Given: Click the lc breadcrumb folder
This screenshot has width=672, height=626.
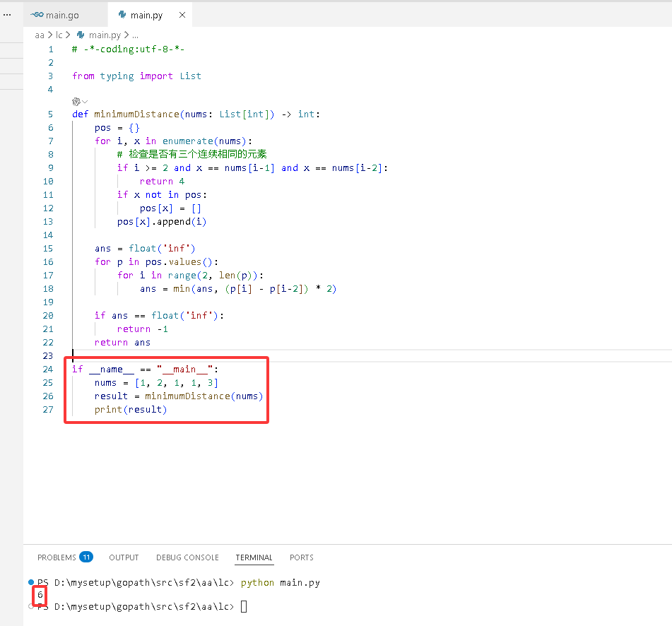Looking at the screenshot, I should [x=59, y=35].
